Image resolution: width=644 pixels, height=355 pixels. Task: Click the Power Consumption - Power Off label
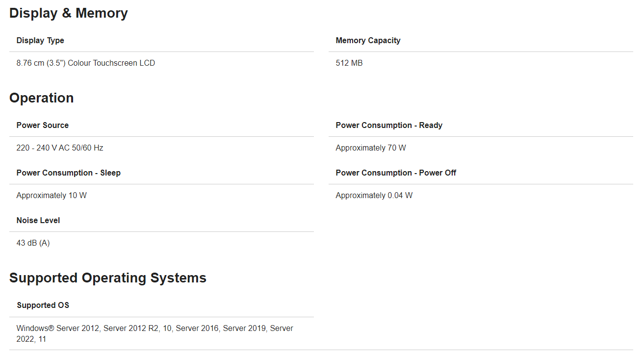click(x=395, y=173)
